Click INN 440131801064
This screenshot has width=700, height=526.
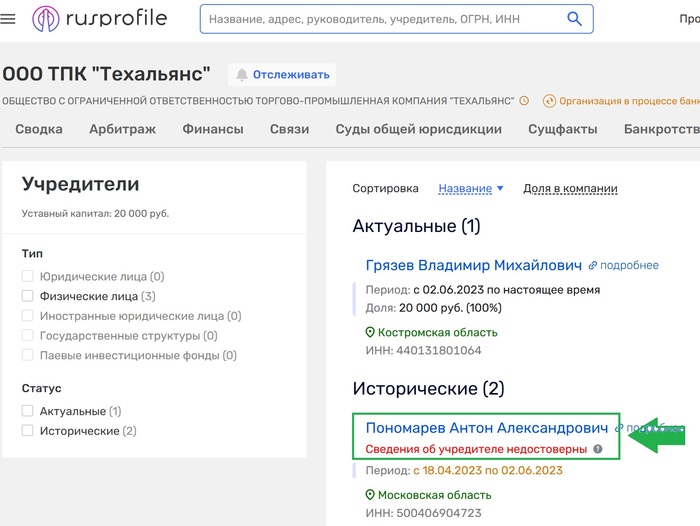coord(423,350)
